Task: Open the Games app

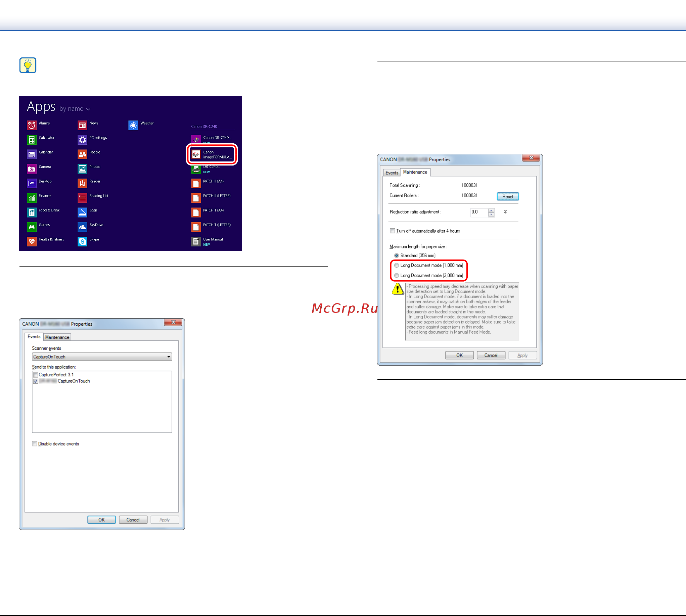Action: click(32, 227)
